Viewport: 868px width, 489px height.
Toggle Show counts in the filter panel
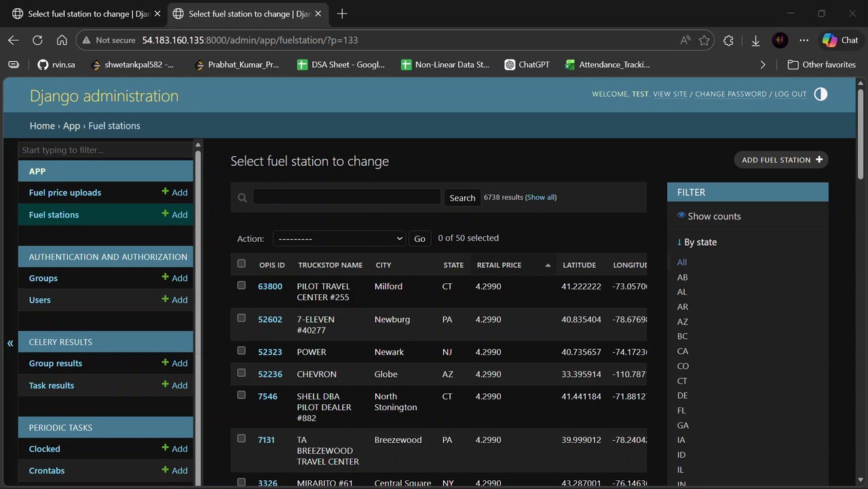709,216
